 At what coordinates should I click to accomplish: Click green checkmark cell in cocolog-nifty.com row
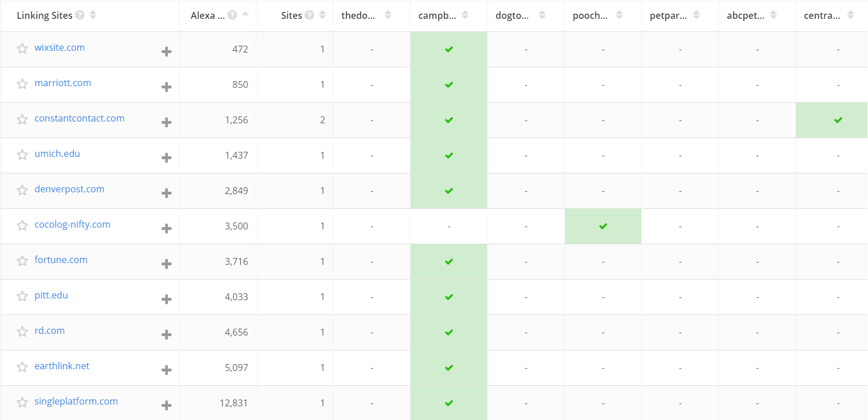tap(603, 226)
